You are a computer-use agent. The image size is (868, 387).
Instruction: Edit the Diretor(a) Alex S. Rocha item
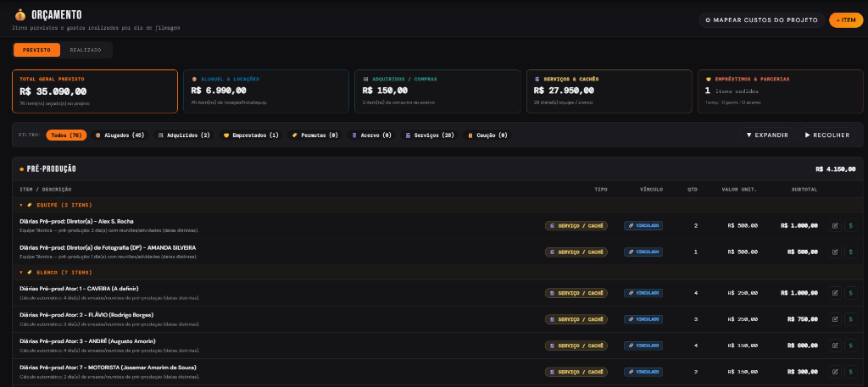(x=835, y=225)
